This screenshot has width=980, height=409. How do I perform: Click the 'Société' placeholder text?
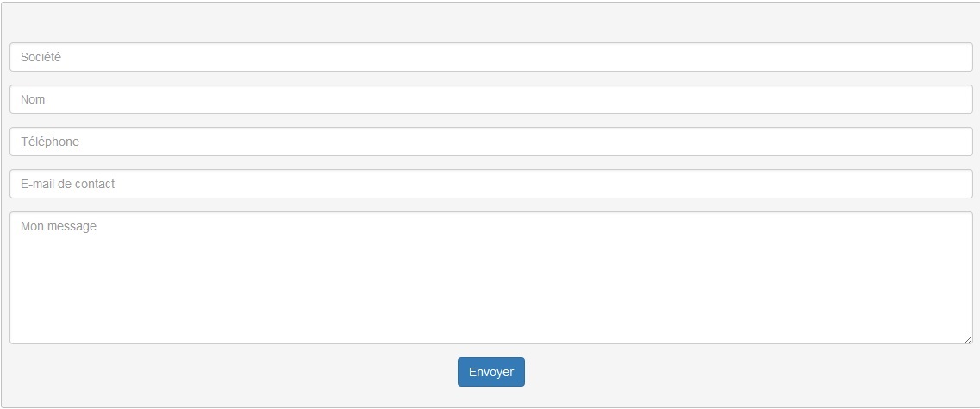[41, 57]
